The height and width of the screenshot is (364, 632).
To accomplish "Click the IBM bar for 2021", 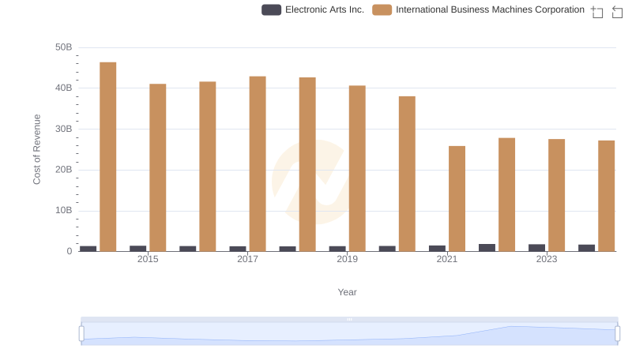I will 457,198.
